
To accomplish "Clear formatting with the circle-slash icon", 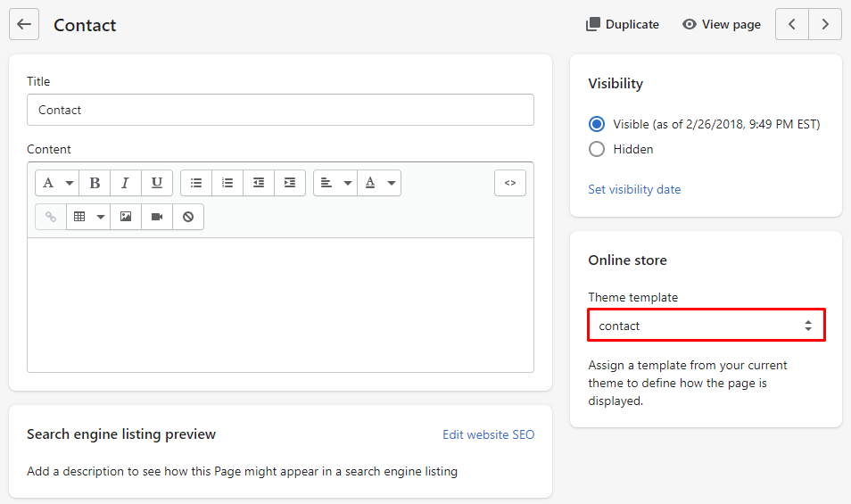I will click(x=188, y=217).
